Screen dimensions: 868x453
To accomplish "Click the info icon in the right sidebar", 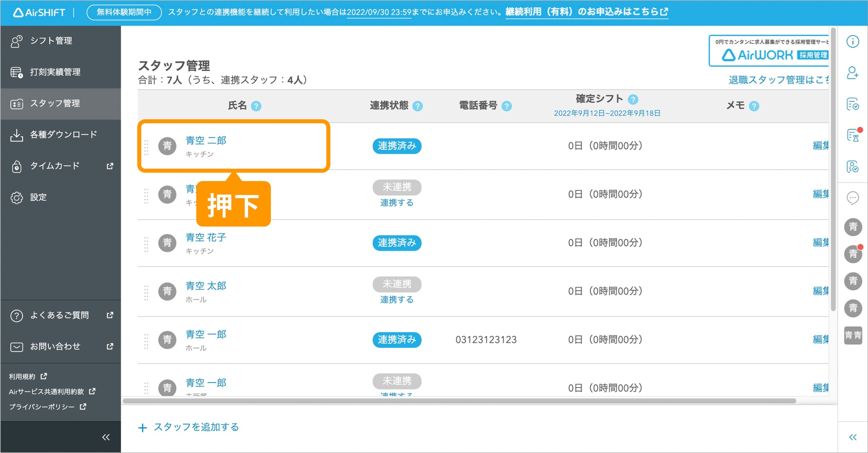I will pyautogui.click(x=853, y=41).
